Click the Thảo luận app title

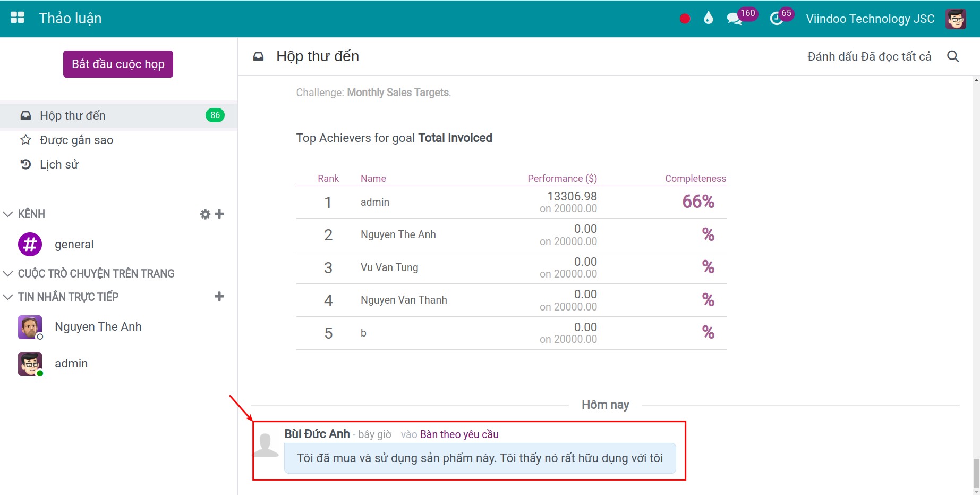70,19
